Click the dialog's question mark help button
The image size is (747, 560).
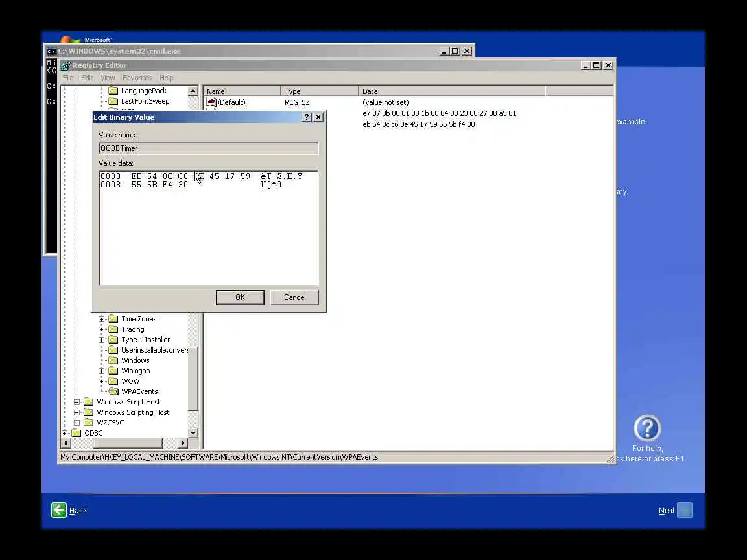coord(307,117)
